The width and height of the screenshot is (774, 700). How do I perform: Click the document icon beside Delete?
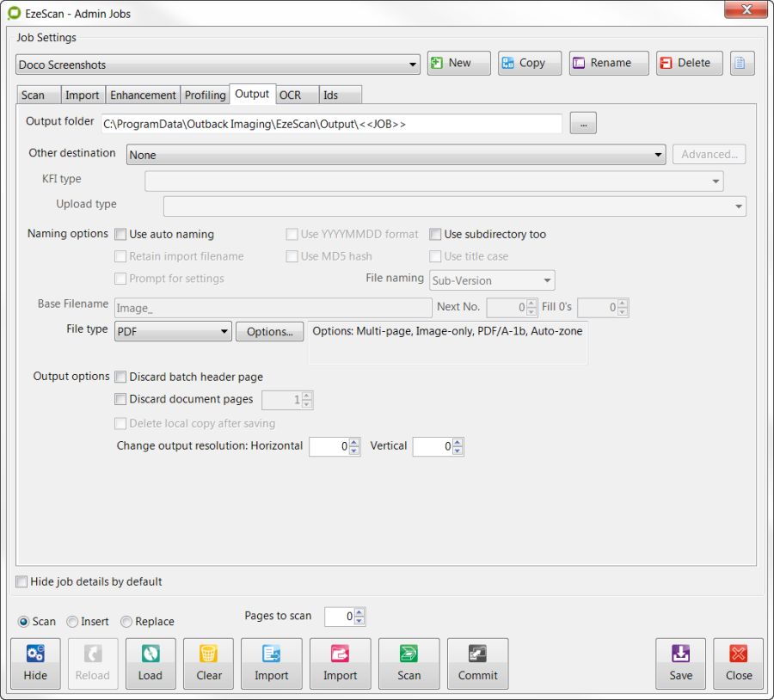coord(742,63)
